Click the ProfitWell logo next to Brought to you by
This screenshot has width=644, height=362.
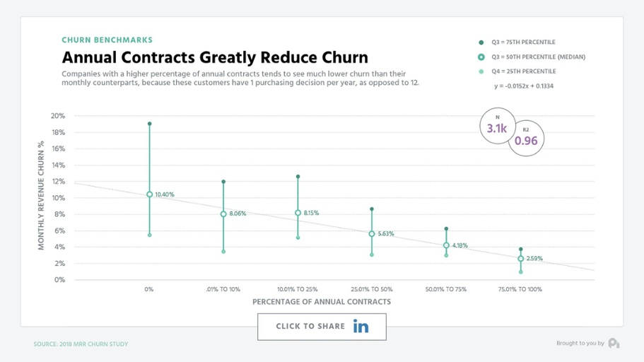point(614,343)
